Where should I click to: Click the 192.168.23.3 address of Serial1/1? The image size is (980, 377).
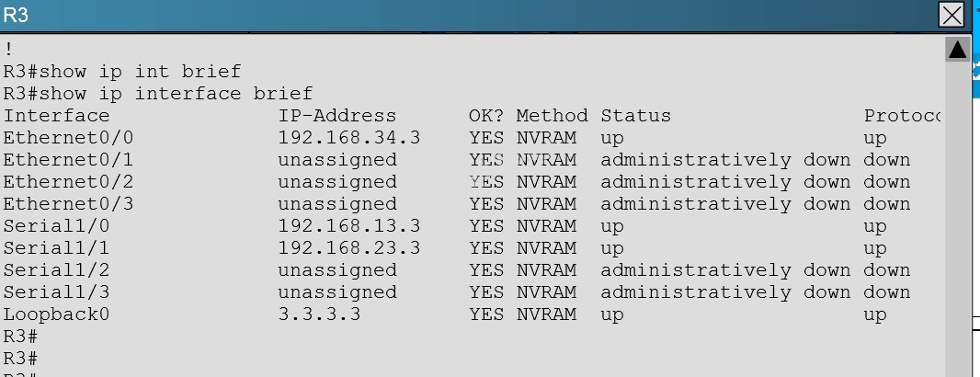pyautogui.click(x=349, y=248)
